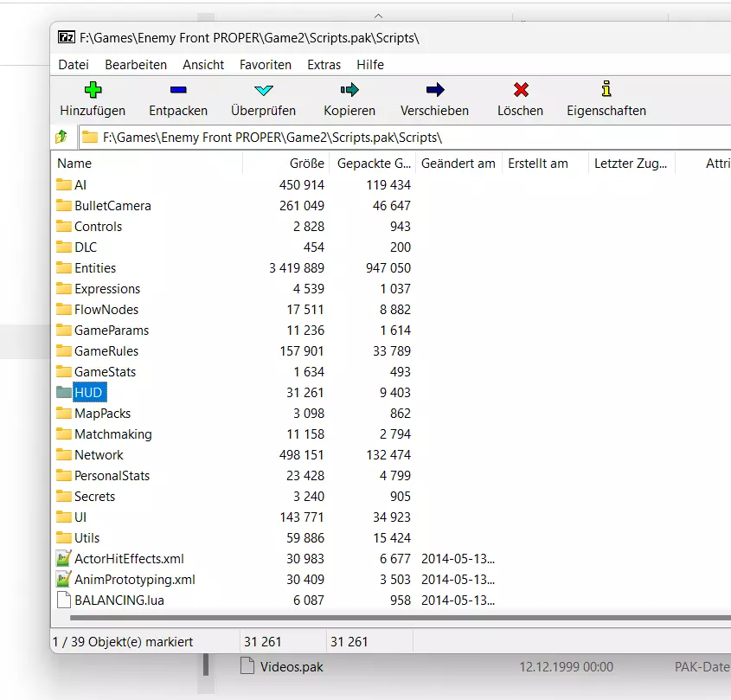Screen dimensions: 731x700
Task: Select the BulletCamera folder icon
Action: [64, 205]
